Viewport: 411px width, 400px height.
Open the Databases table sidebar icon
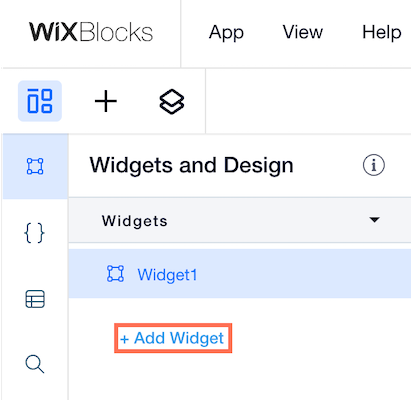pyautogui.click(x=35, y=299)
